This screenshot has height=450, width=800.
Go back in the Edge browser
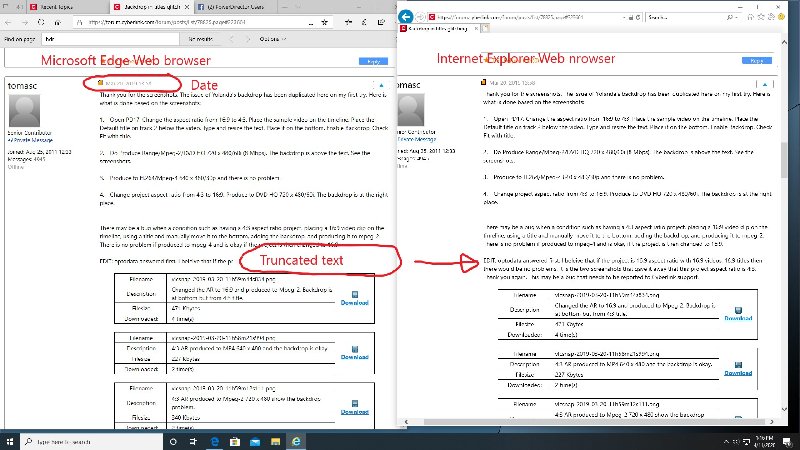click(x=8, y=22)
